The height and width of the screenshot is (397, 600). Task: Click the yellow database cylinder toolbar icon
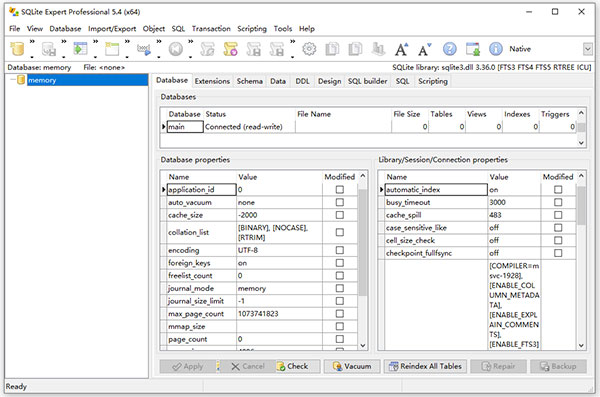[x=17, y=49]
